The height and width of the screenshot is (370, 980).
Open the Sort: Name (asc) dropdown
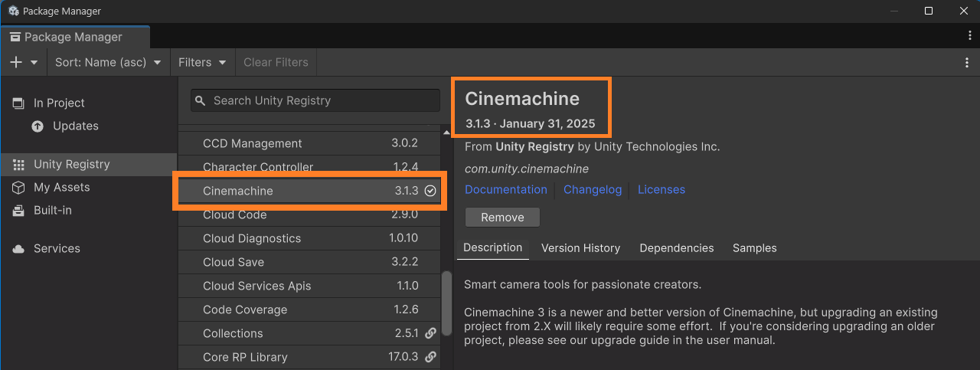tap(108, 62)
